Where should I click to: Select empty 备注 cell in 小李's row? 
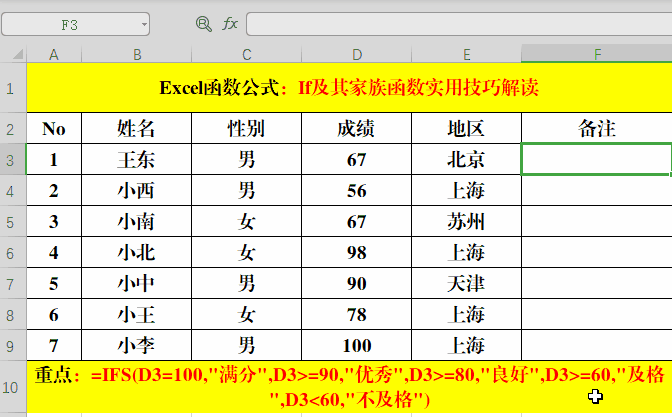(597, 345)
